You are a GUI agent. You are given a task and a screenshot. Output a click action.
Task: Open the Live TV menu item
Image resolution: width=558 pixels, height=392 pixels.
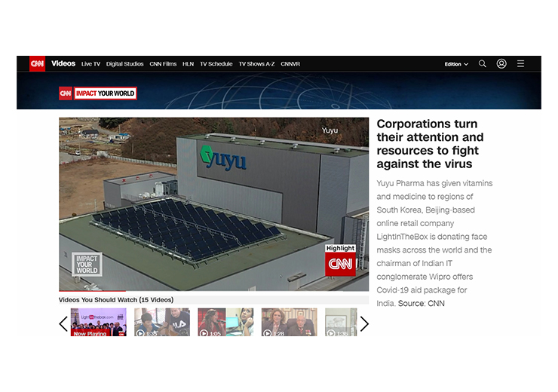pos(90,64)
